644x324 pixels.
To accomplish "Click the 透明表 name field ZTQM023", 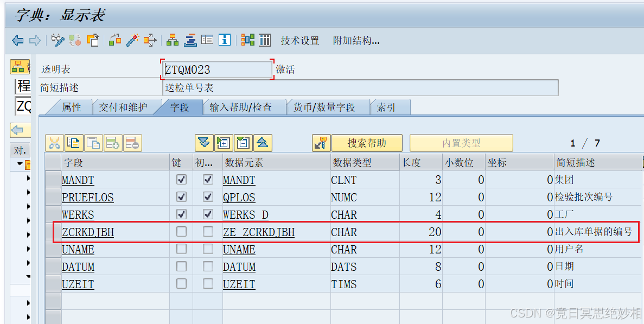I will [216, 69].
